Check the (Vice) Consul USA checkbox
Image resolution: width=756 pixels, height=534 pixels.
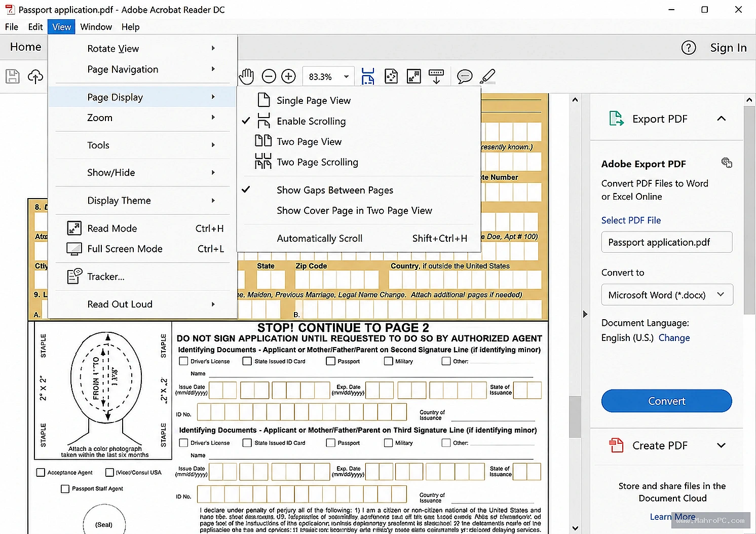point(109,472)
